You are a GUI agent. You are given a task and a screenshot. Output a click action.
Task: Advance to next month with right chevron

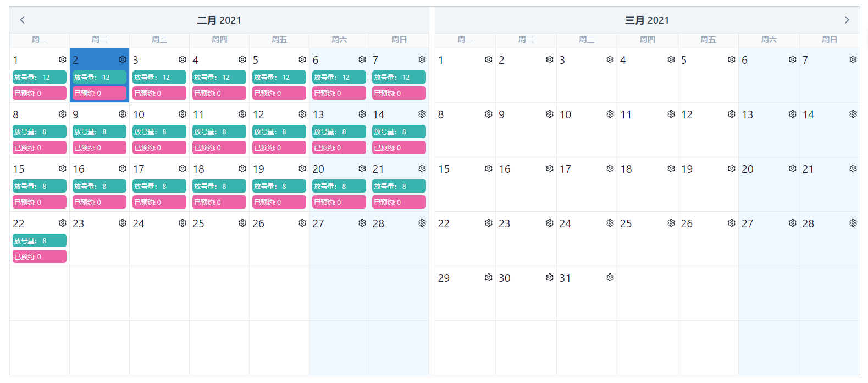[x=847, y=20]
